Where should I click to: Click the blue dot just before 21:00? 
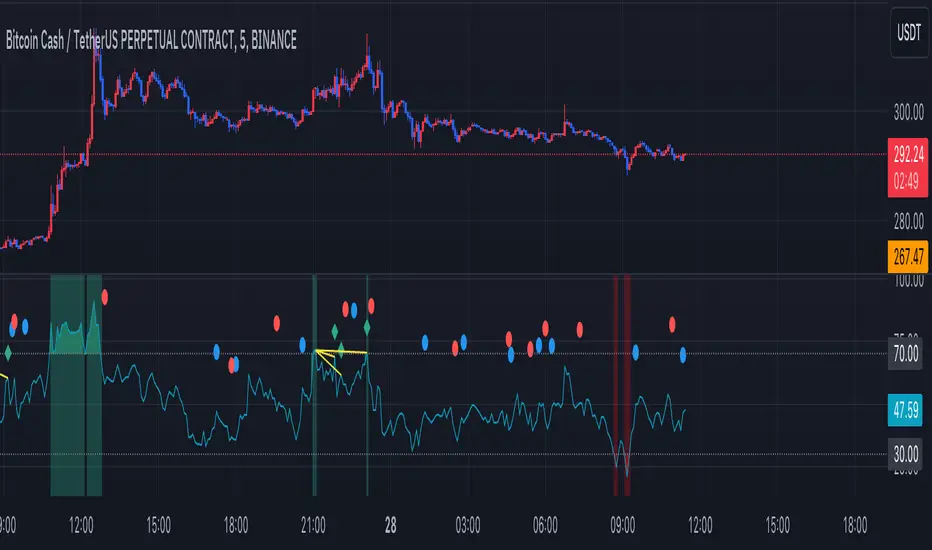click(303, 344)
